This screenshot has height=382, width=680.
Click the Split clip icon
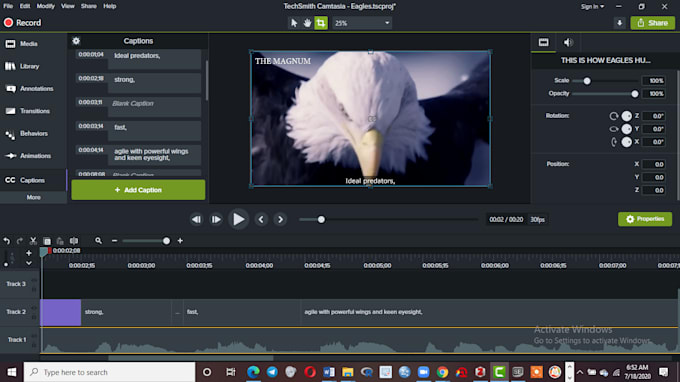(x=74, y=241)
